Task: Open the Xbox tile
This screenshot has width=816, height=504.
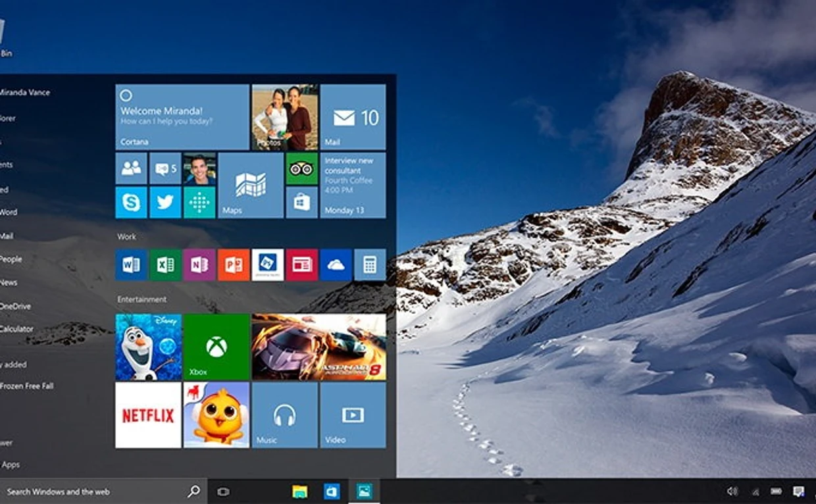Action: pyautogui.click(x=217, y=347)
